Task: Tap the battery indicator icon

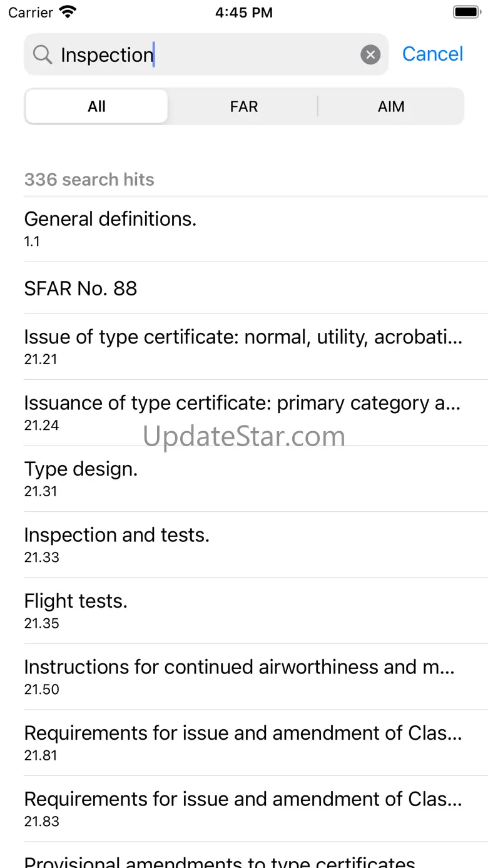Action: (x=466, y=12)
